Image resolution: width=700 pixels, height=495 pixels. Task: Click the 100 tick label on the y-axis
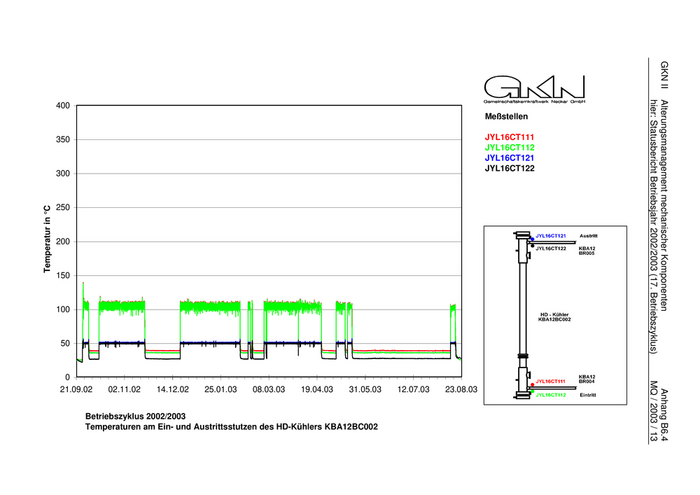(x=61, y=309)
